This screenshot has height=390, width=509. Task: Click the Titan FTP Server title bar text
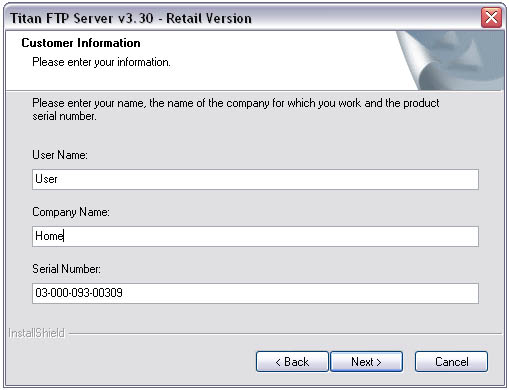[131, 18]
